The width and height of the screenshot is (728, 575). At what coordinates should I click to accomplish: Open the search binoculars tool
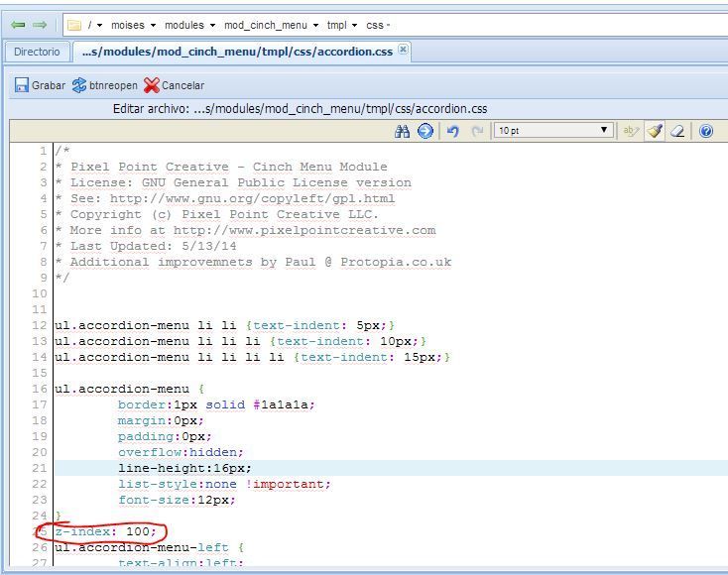click(x=402, y=131)
